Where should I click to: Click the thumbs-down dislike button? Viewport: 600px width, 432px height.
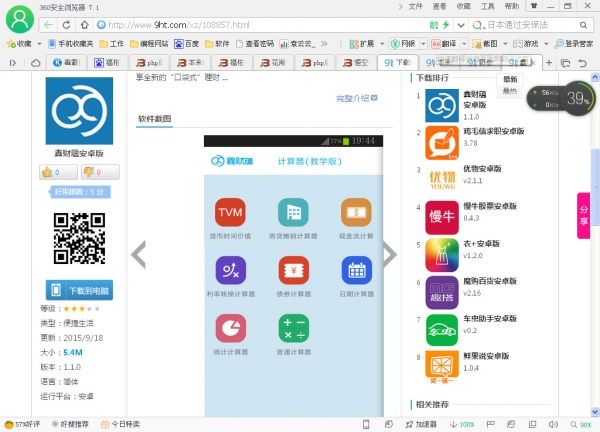coord(100,172)
